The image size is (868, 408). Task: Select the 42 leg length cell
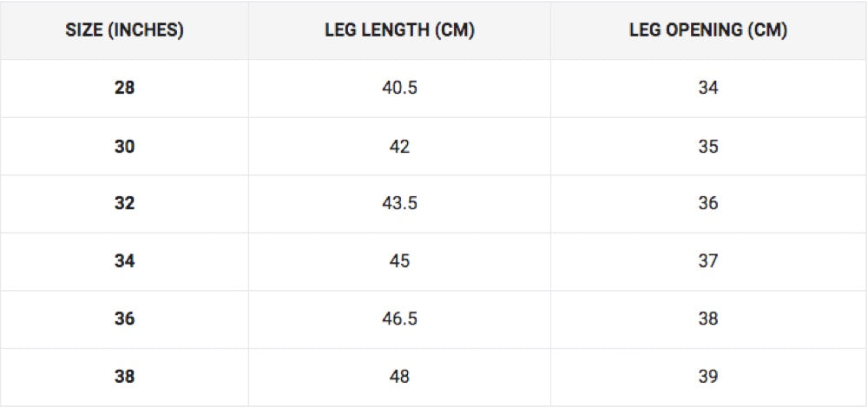click(x=399, y=147)
